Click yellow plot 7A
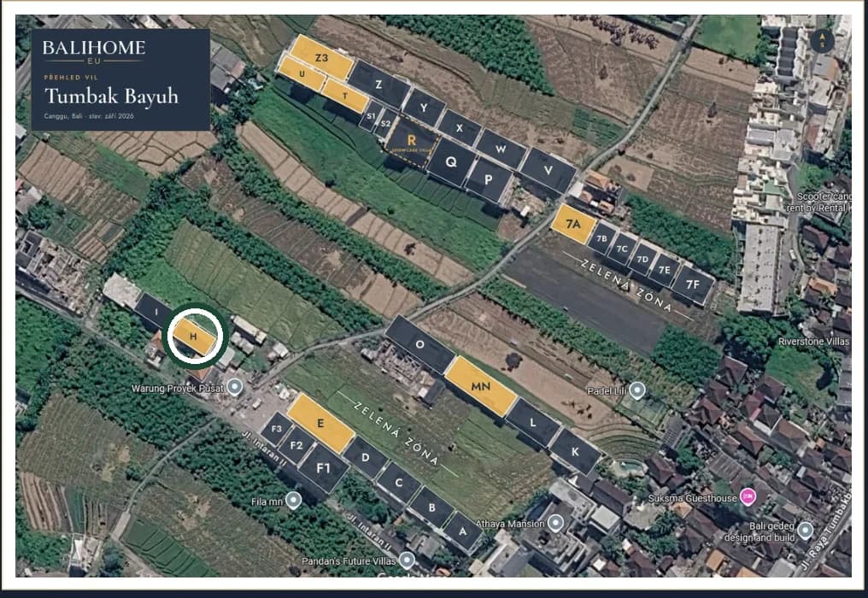This screenshot has width=868, height=598. point(573,224)
